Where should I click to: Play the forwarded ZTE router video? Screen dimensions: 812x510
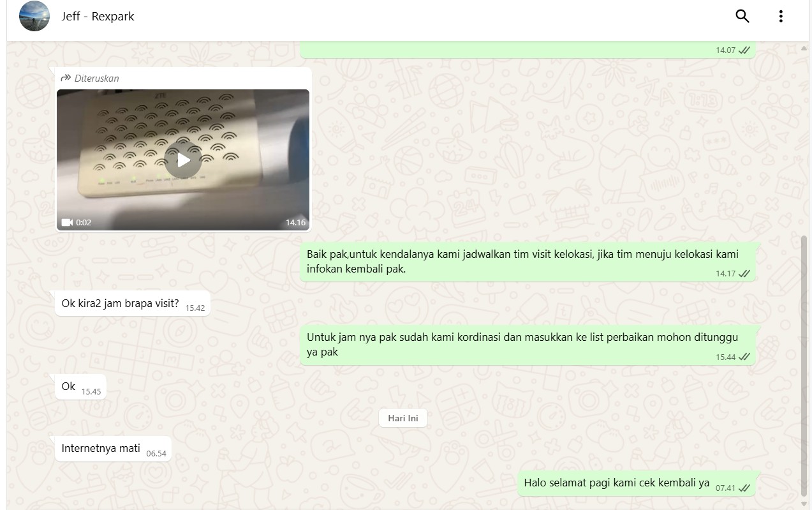183,160
